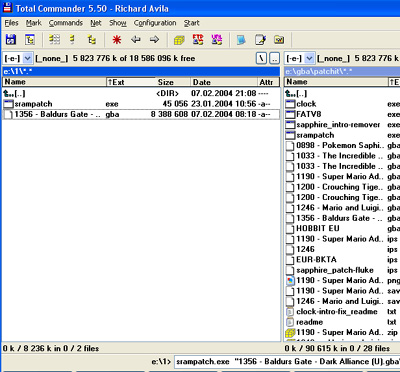
Task: Select HOBBIT EU file
Action: click(x=342, y=228)
